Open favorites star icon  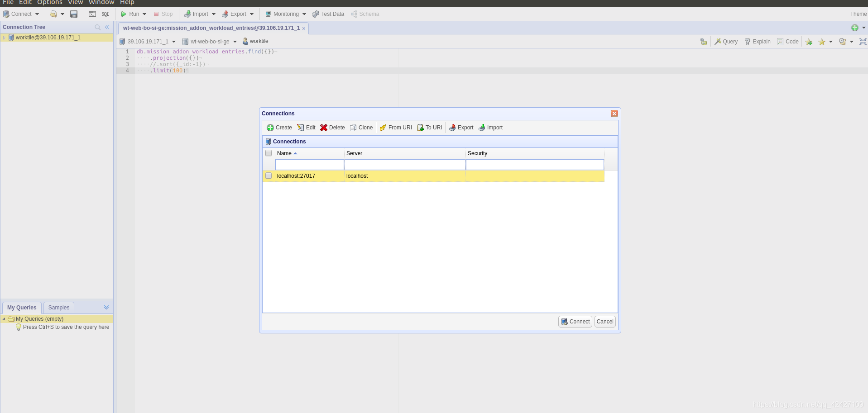click(x=822, y=42)
